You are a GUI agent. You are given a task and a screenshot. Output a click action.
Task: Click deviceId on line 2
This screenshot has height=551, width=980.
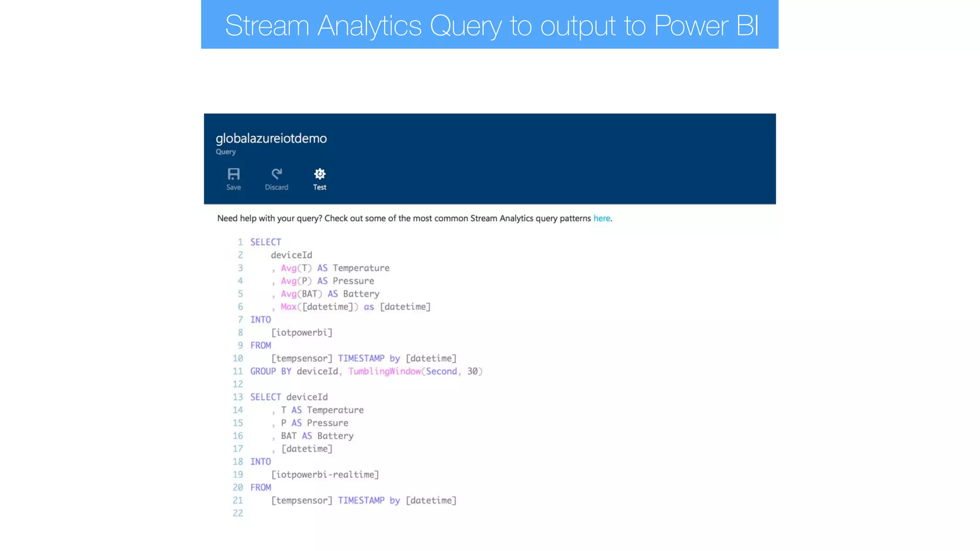[x=291, y=255]
